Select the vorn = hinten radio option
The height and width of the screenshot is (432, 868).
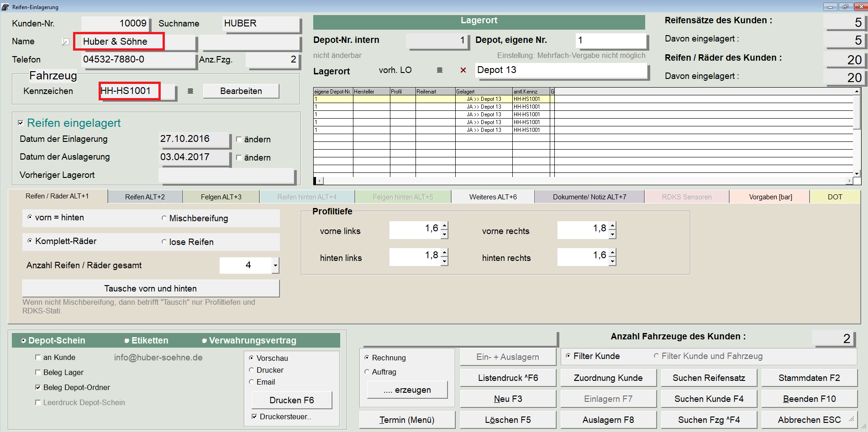[x=30, y=217]
